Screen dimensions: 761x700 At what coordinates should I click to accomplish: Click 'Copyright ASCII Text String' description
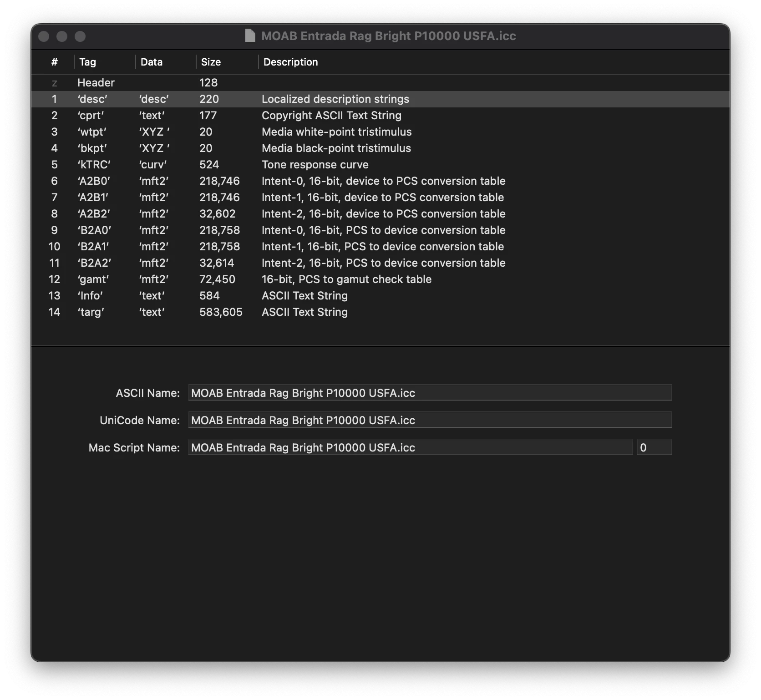tap(331, 116)
